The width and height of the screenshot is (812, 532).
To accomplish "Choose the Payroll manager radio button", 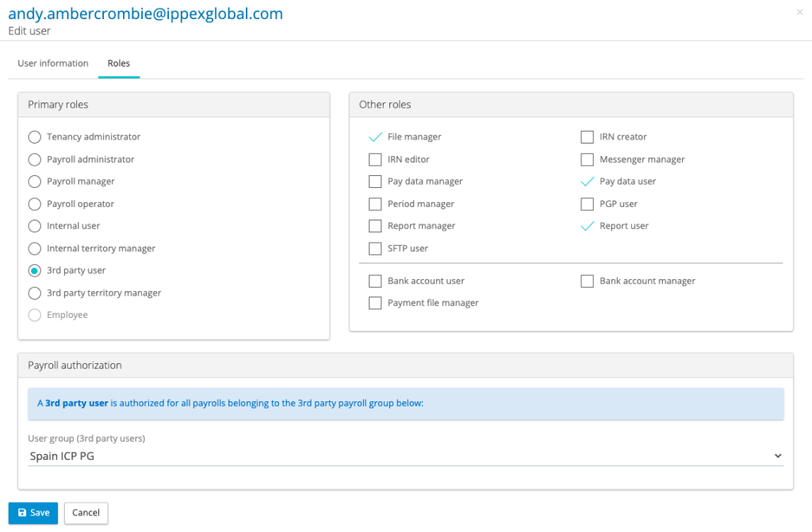I will [x=35, y=182].
